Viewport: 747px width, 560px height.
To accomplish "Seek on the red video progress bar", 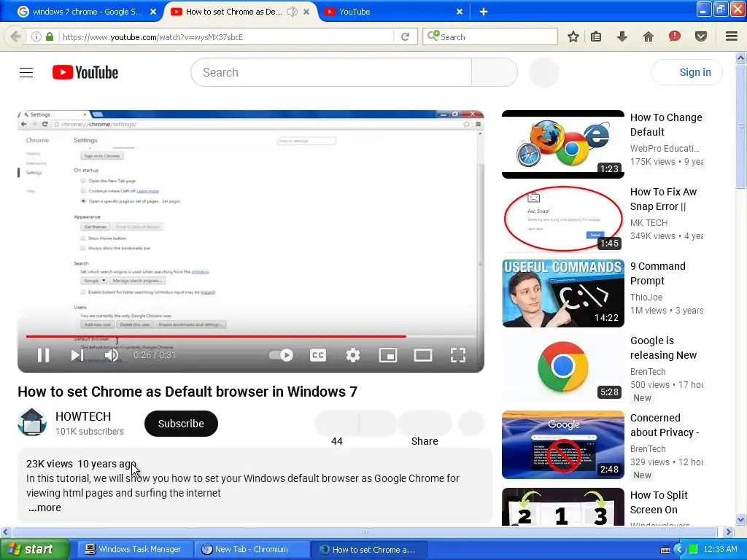I will (251, 336).
